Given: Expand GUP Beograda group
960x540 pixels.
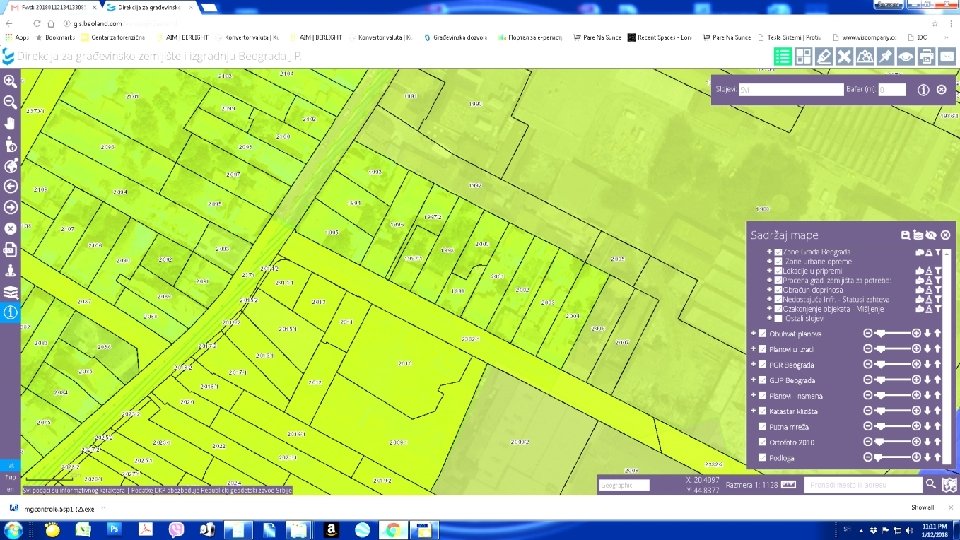Looking at the screenshot, I should pos(754,380).
